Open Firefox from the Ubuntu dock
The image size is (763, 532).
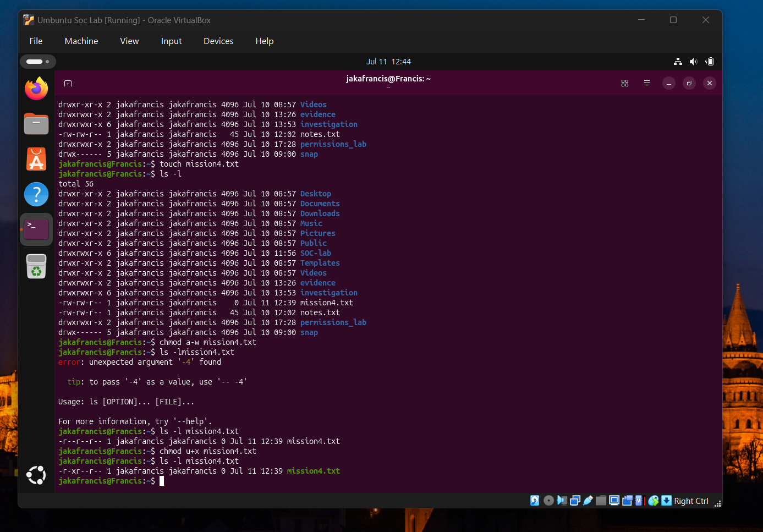pyautogui.click(x=36, y=89)
